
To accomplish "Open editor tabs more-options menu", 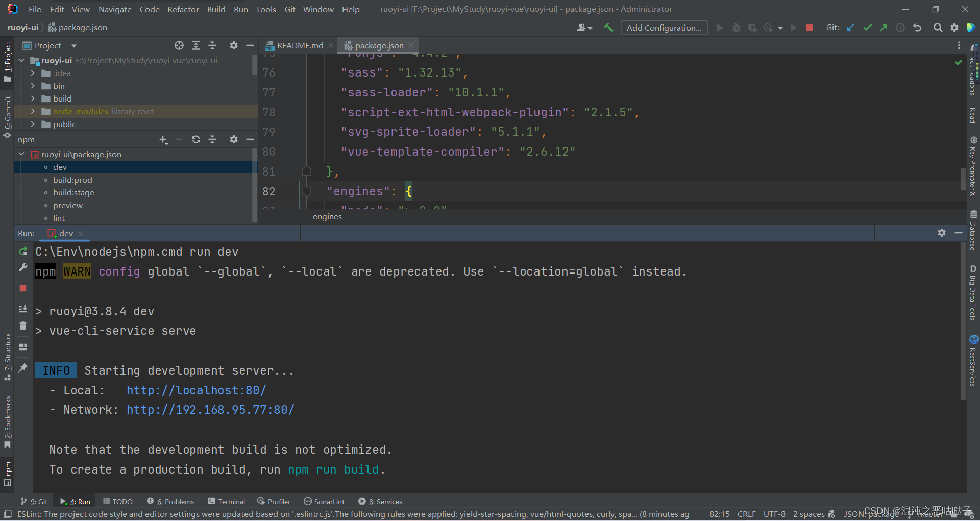I will [x=959, y=45].
